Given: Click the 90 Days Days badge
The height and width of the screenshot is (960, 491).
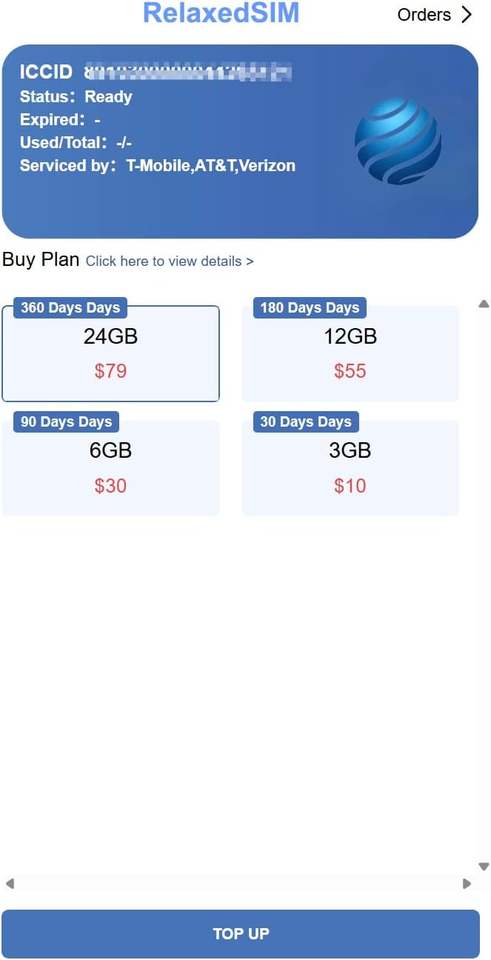Looking at the screenshot, I should click(66, 422).
